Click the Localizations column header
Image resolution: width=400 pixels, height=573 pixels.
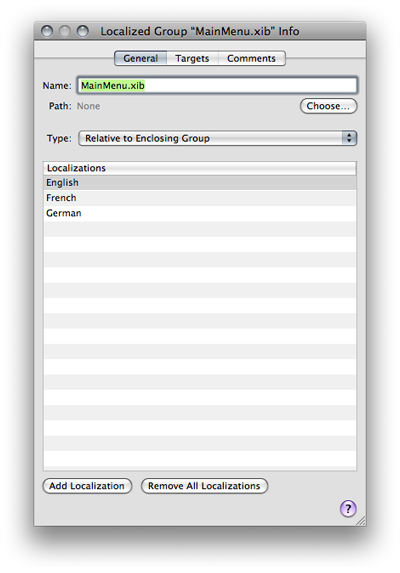pyautogui.click(x=200, y=168)
